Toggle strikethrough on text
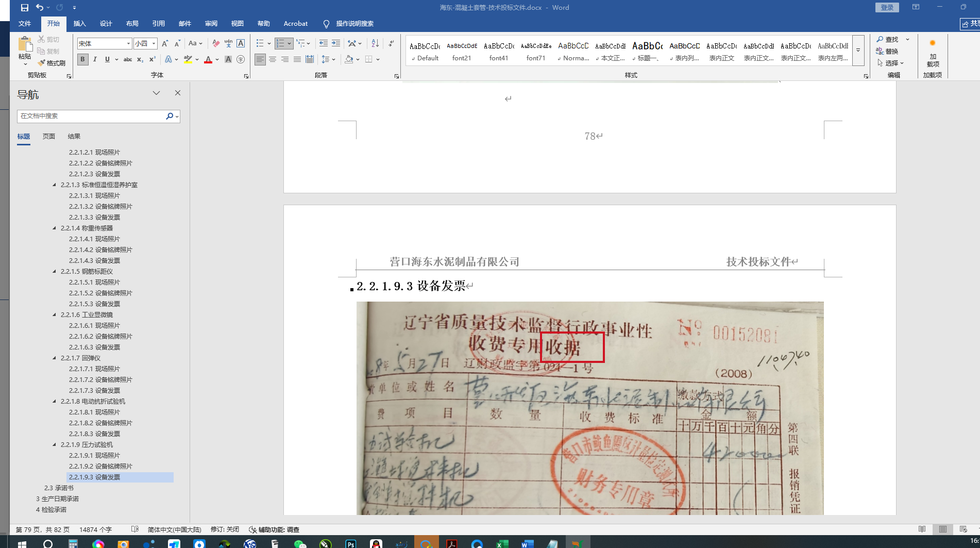The height and width of the screenshot is (548, 980). pyautogui.click(x=128, y=59)
